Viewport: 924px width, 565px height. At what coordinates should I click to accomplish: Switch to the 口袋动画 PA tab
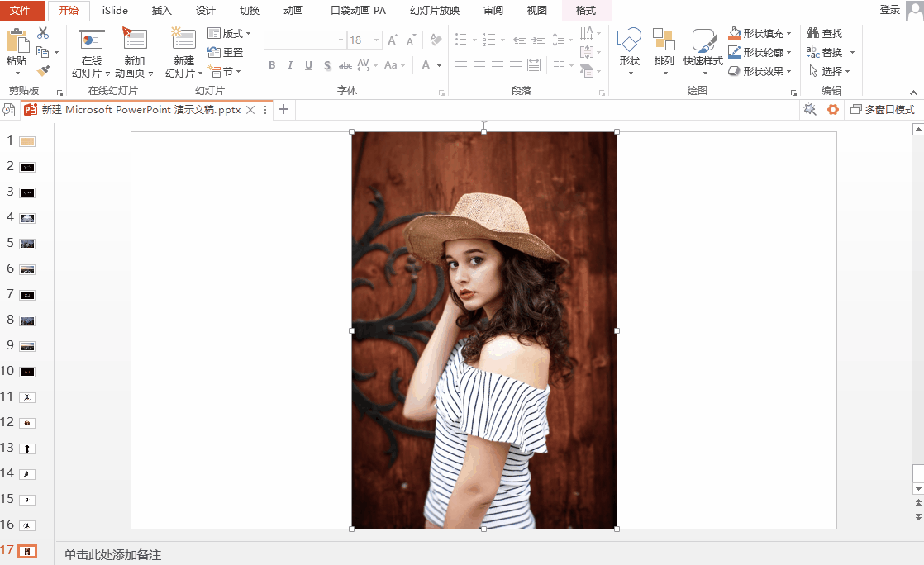pos(358,11)
